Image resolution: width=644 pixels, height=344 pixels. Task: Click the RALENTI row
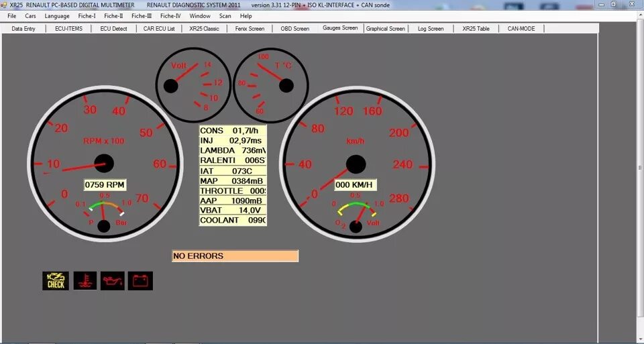point(233,160)
